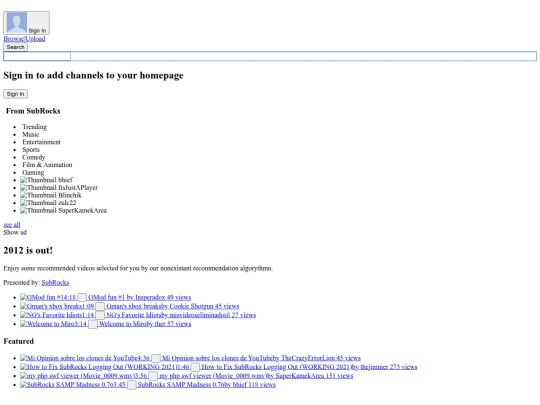
Task: Click the Show ad text
Action: [15, 232]
